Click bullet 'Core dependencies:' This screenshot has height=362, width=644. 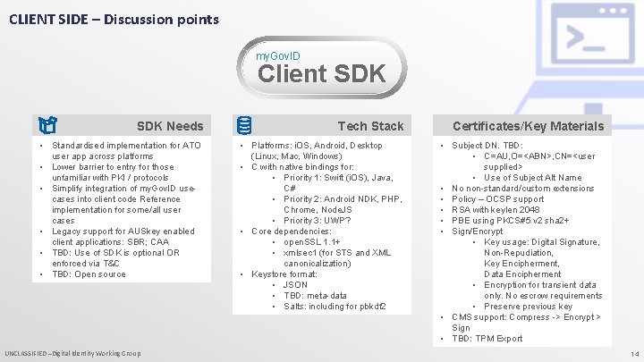point(292,232)
